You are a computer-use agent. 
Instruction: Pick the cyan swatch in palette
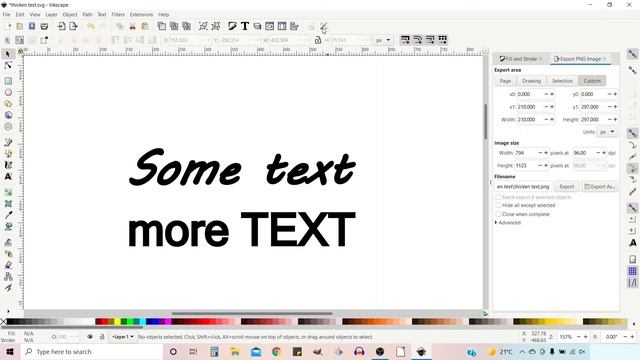(142, 322)
